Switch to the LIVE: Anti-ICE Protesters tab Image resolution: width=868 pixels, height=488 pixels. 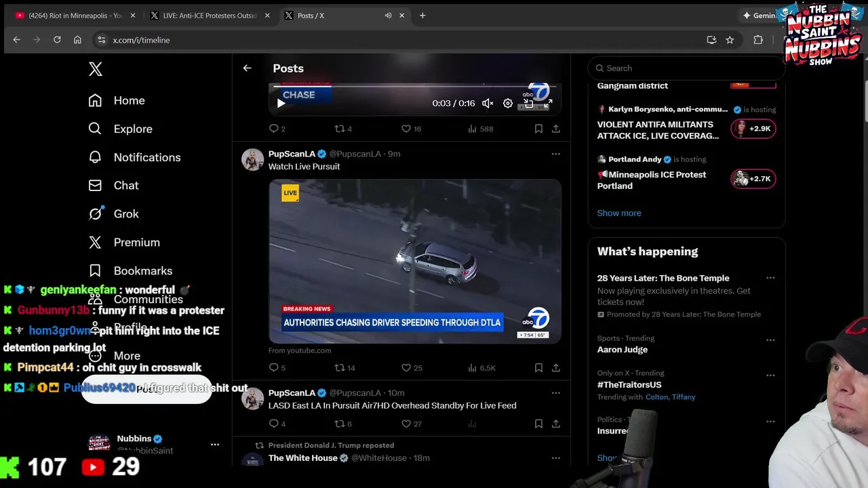point(209,16)
